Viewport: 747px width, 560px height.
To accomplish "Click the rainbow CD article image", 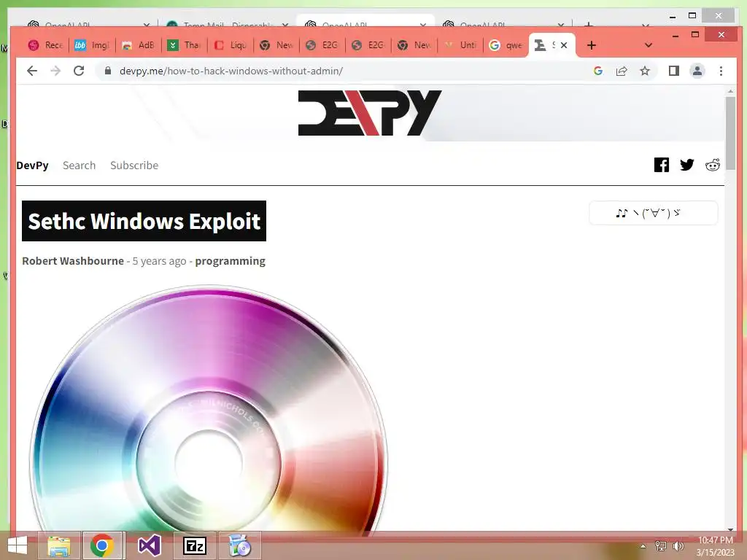I will (x=209, y=410).
